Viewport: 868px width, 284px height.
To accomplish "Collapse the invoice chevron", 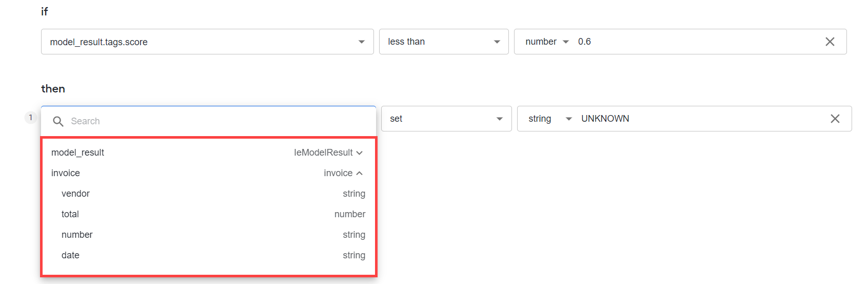I will coord(359,173).
